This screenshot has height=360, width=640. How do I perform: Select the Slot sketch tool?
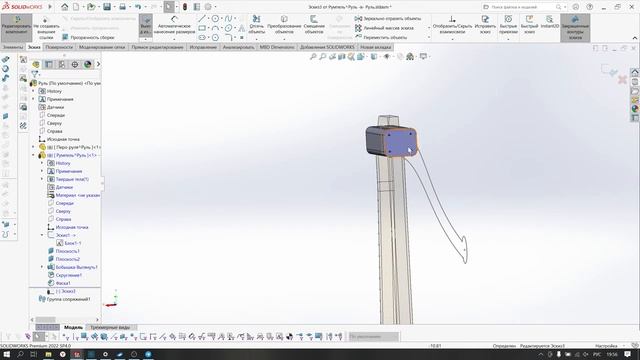202,38
